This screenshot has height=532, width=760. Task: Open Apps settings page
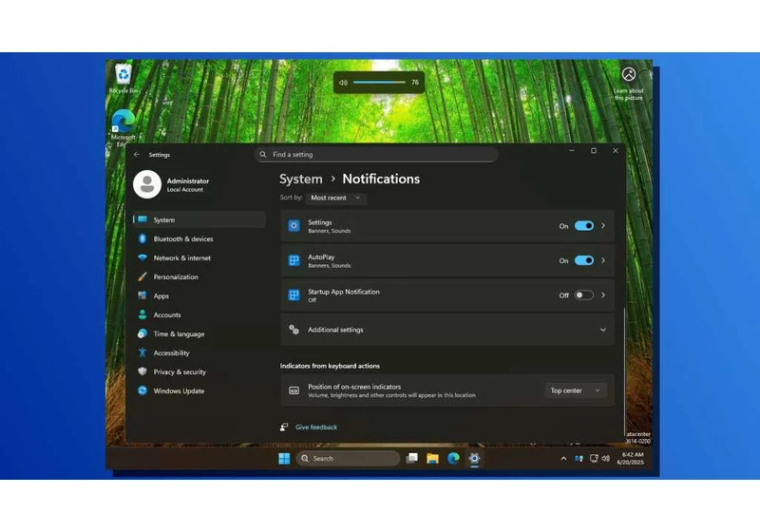coord(199,296)
